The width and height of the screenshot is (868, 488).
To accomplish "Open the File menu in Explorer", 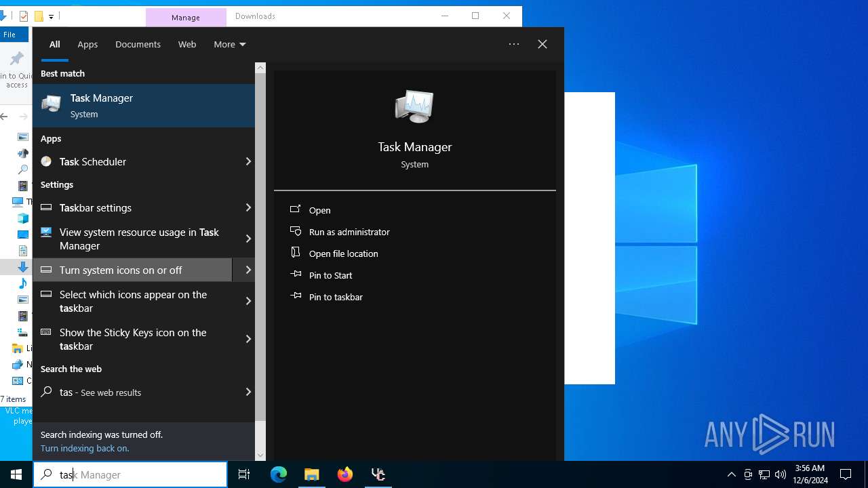I will (x=10, y=35).
